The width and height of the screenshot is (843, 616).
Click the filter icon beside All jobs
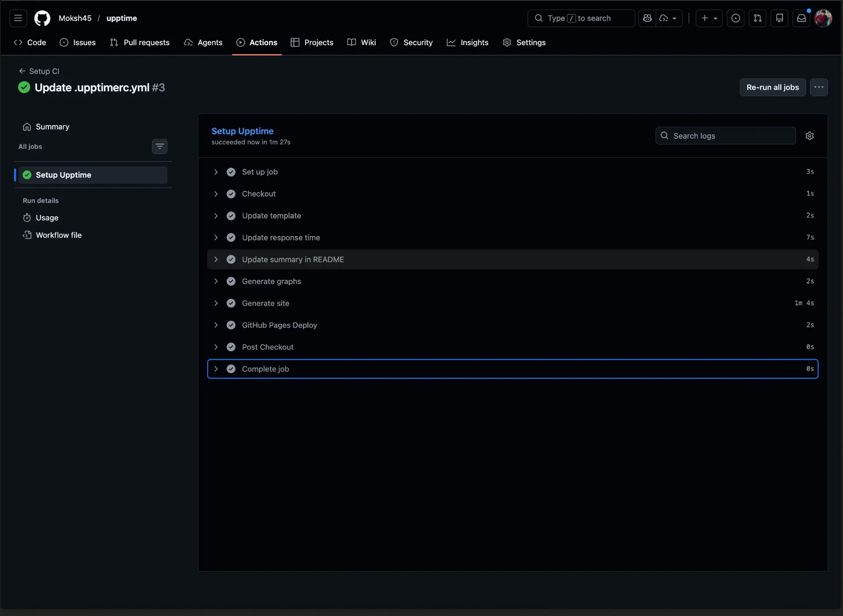(159, 146)
